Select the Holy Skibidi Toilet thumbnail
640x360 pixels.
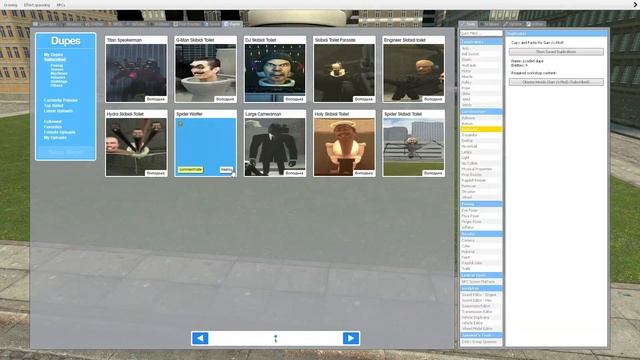[344, 147]
